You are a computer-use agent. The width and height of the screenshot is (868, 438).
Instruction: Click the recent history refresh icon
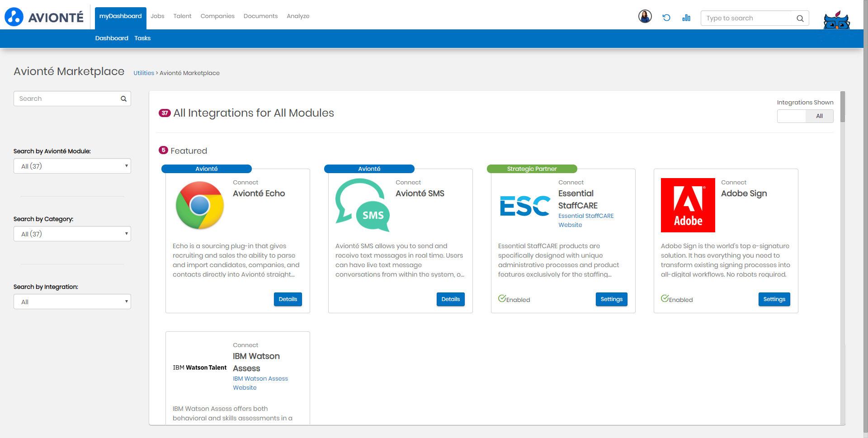666,18
